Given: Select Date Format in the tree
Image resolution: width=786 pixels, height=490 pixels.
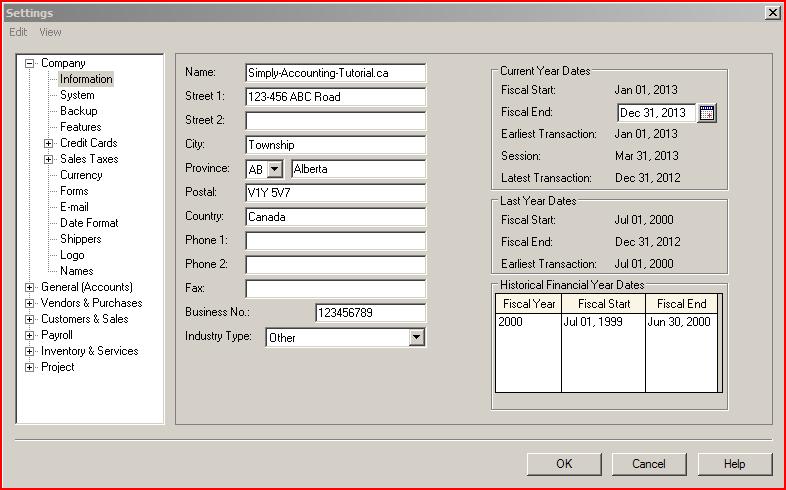Looking at the screenshot, I should point(89,223).
